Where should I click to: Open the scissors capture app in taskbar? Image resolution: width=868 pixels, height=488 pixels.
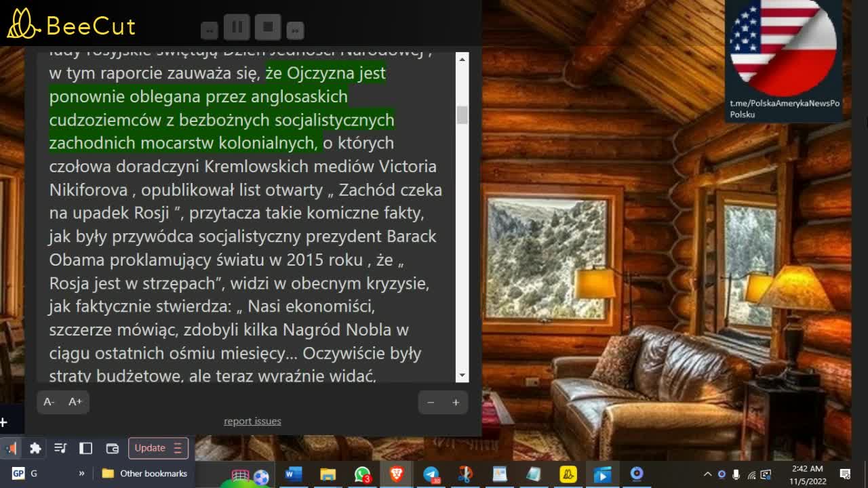point(465,474)
